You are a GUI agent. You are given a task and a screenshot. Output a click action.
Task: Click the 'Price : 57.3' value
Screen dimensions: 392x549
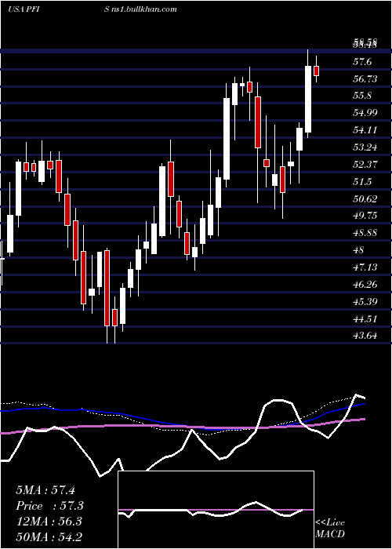click(50, 506)
